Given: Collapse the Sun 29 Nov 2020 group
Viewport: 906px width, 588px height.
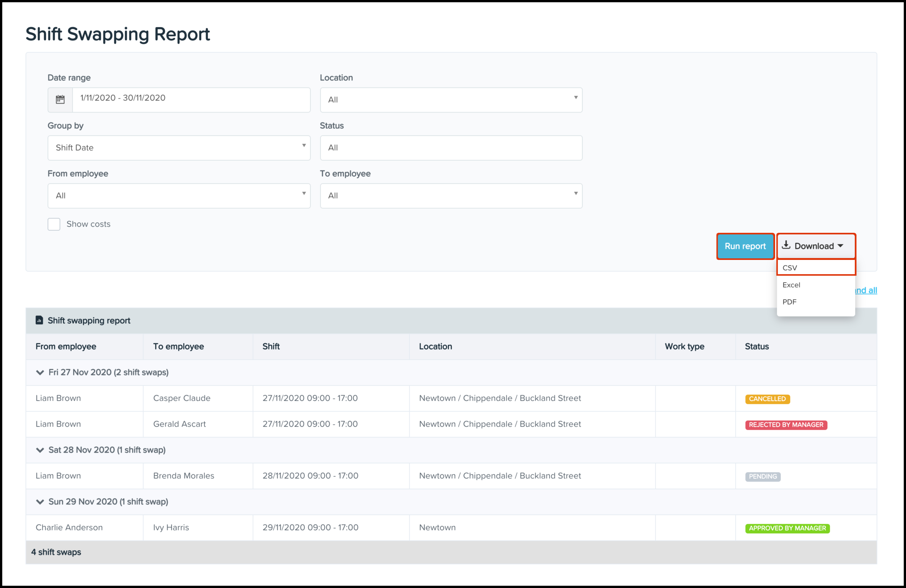Looking at the screenshot, I should 40,502.
